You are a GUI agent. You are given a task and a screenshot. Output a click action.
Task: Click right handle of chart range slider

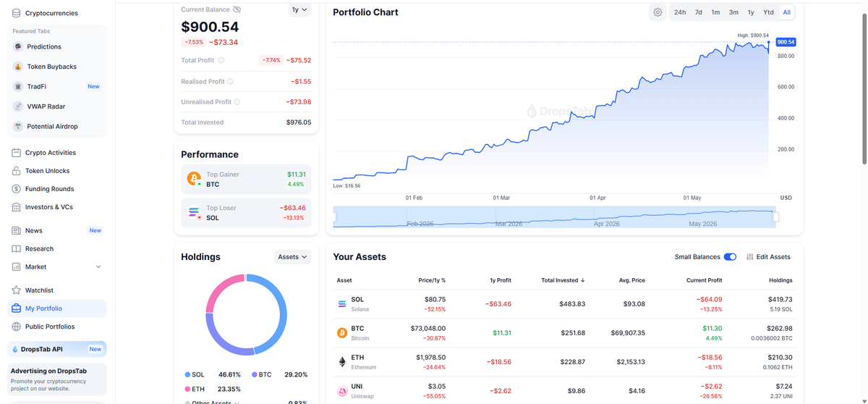tap(776, 216)
